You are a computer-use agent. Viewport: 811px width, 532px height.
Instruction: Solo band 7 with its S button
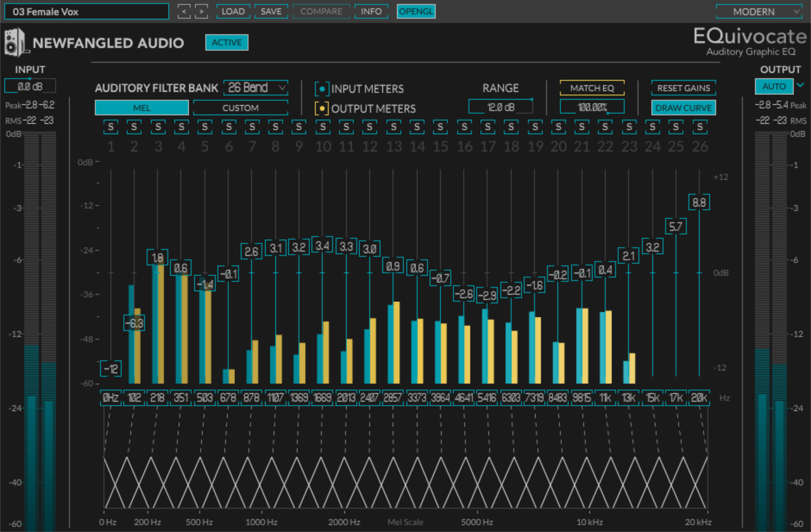252,127
